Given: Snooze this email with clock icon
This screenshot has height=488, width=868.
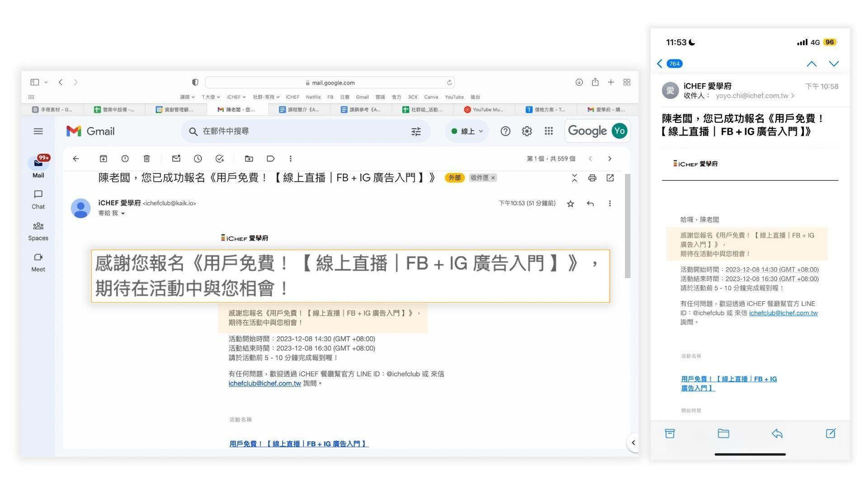Looking at the screenshot, I should 198,159.
